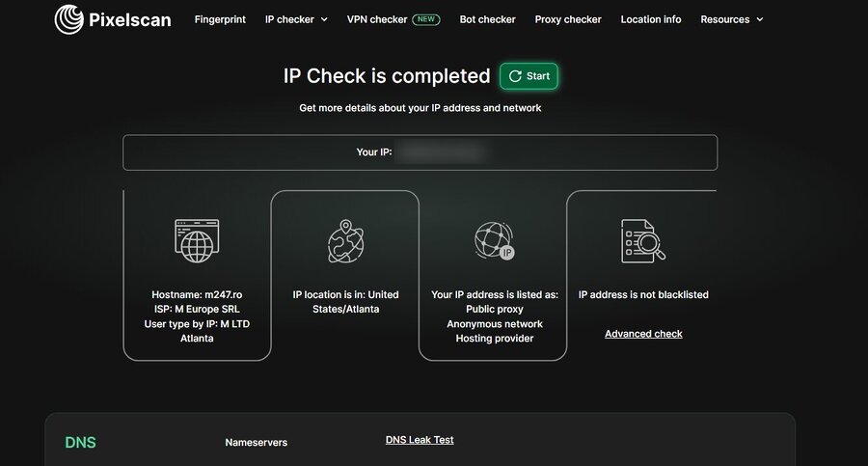Click the text 'ISP: M Europe SRL'
This screenshot has width=868, height=466.
[197, 309]
